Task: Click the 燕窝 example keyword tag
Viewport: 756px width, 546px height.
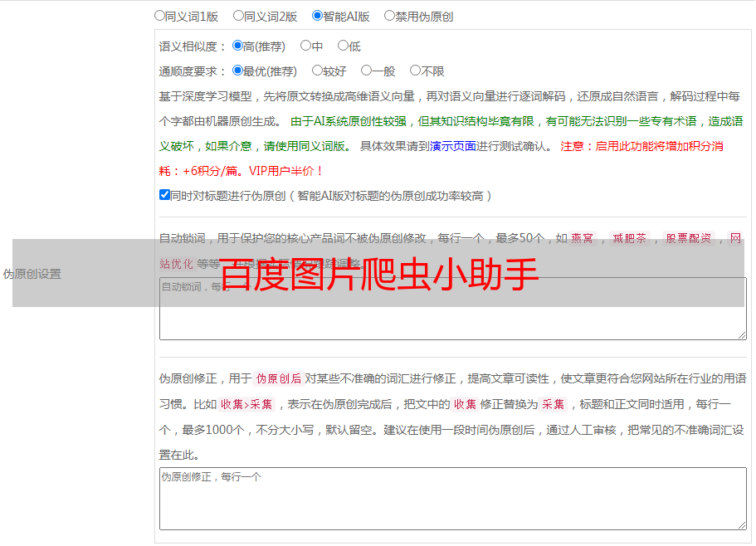Action: coord(583,238)
